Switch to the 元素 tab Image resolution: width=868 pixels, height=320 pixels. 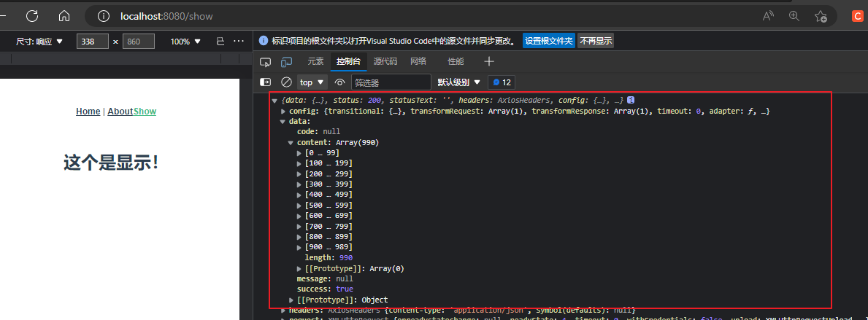[x=315, y=61]
